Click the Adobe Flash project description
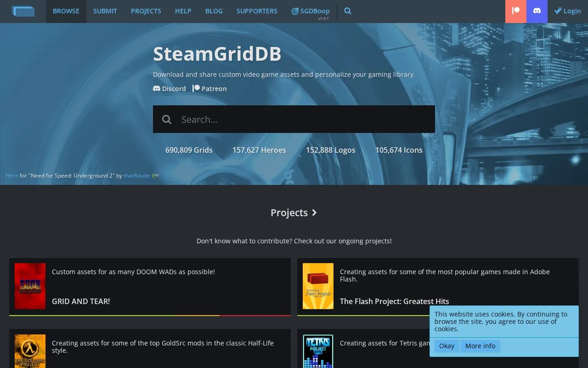The height and width of the screenshot is (368, 588). pyautogui.click(x=445, y=276)
